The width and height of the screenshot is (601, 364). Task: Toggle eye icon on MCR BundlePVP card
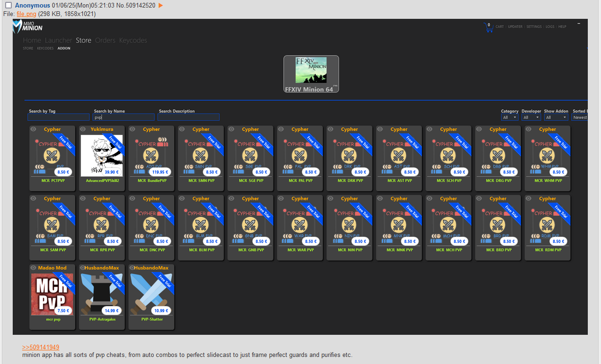pyautogui.click(x=132, y=129)
